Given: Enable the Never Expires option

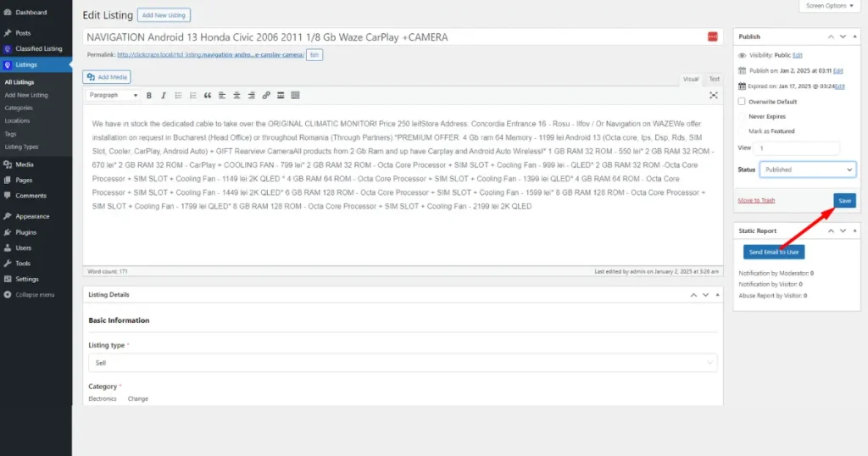Looking at the screenshot, I should pyautogui.click(x=741, y=116).
